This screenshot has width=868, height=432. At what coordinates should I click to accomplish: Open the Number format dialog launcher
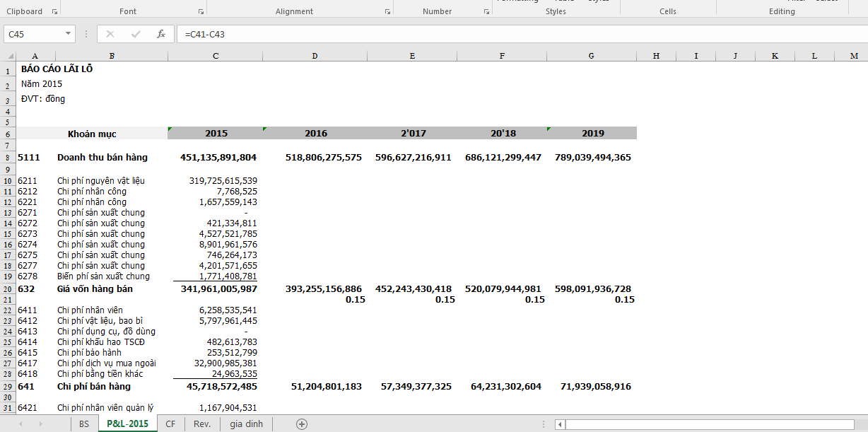(x=486, y=12)
